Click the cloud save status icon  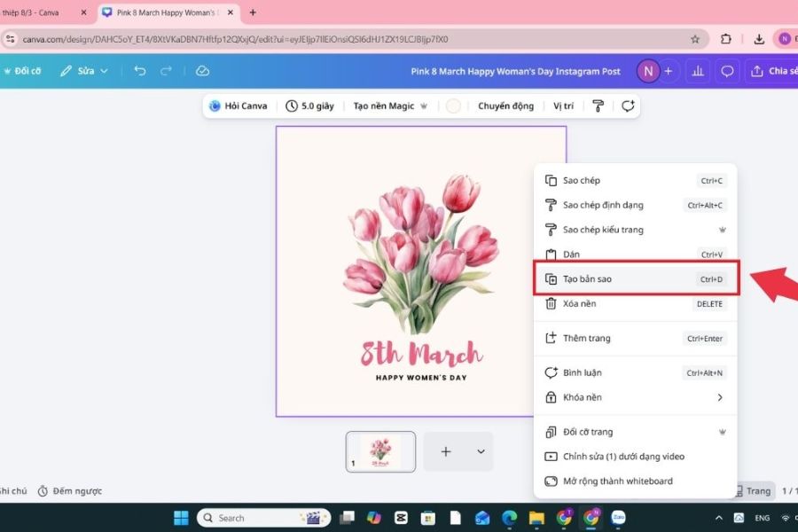202,71
